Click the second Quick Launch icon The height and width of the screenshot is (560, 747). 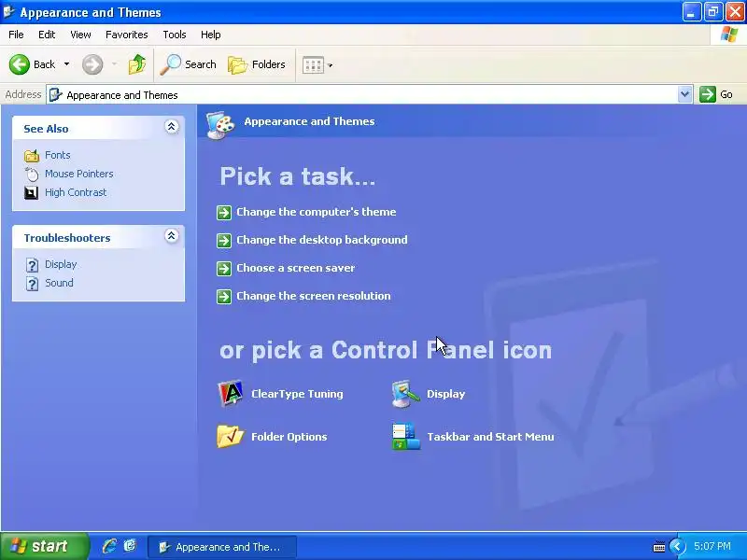[130, 546]
